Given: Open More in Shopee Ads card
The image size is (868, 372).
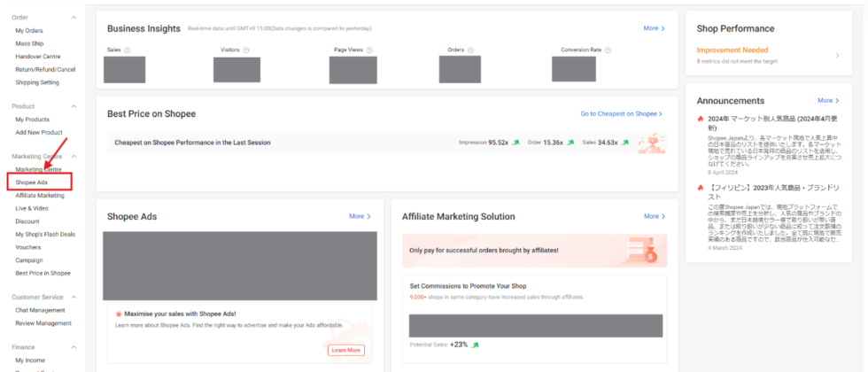Looking at the screenshot, I should [x=360, y=216].
